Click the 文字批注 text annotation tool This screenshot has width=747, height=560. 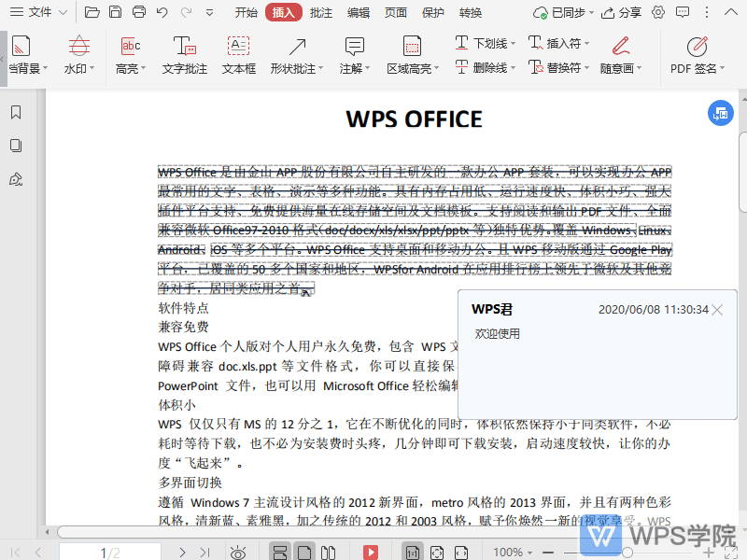(x=184, y=55)
